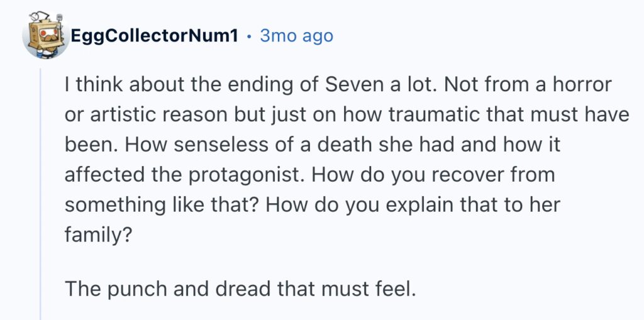Click the word 'protagonist' in the comment text
The width and height of the screenshot is (644, 320).
244,175
